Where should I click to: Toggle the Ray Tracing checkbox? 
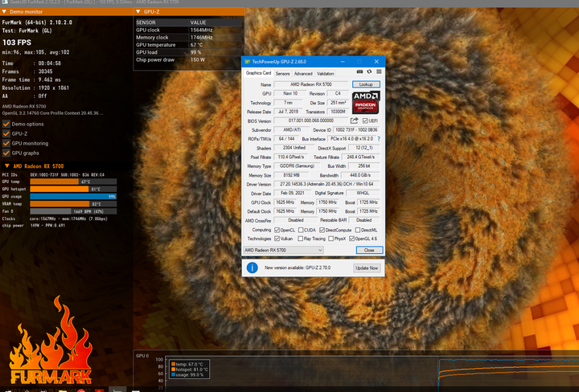(301, 239)
